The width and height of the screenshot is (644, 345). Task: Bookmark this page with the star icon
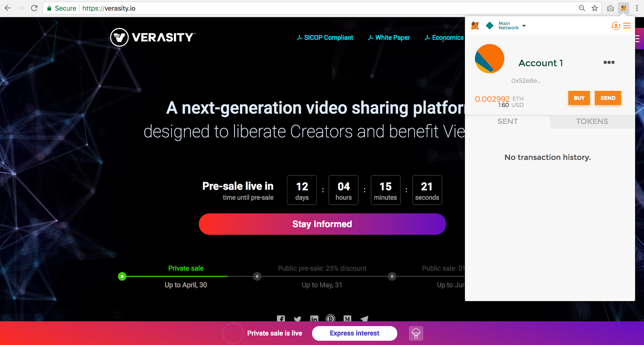595,8
